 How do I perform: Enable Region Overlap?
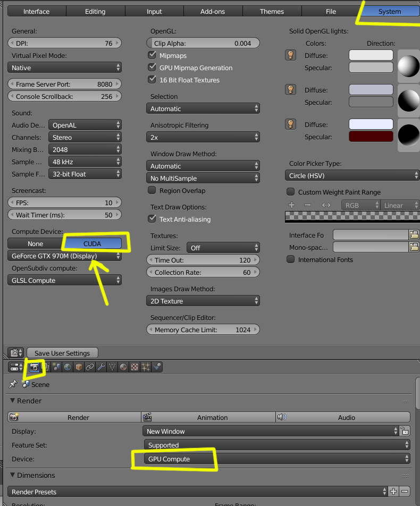click(152, 190)
